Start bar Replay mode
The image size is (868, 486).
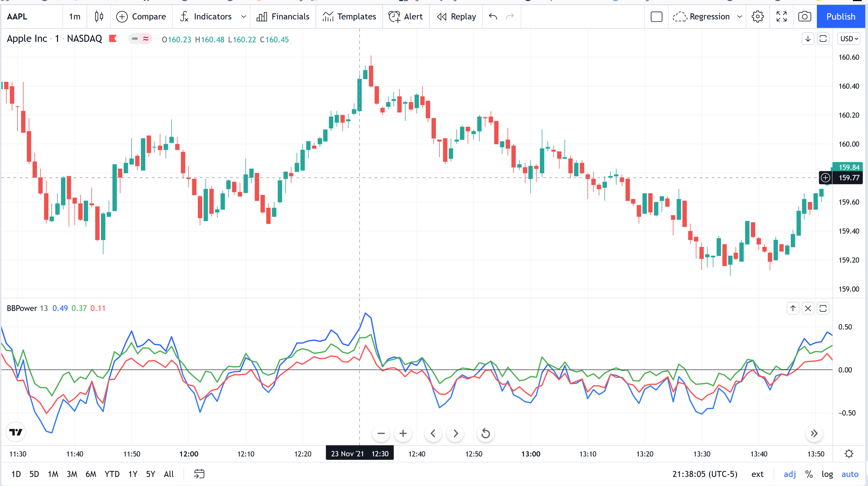click(456, 16)
